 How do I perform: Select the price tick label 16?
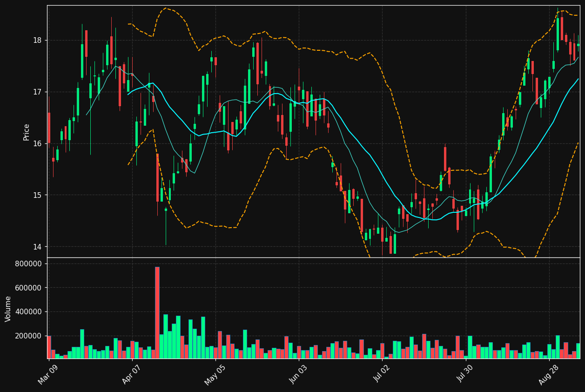click(x=37, y=143)
